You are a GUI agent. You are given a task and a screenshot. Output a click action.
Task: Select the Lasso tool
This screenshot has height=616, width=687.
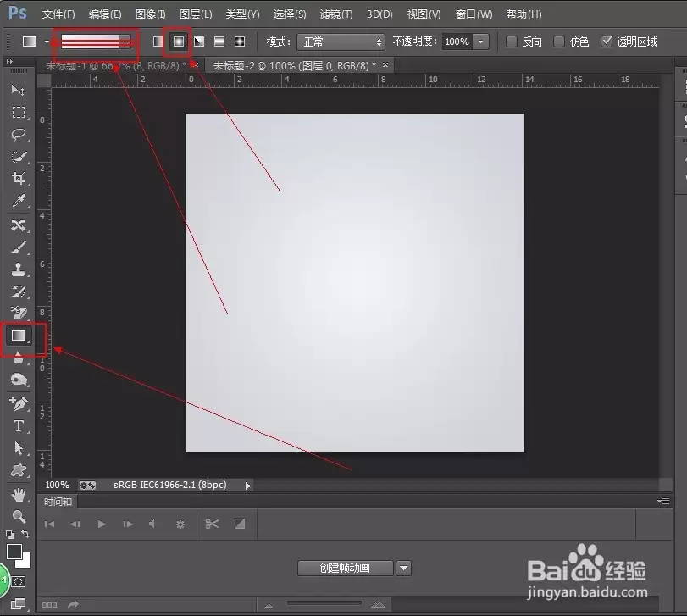[x=19, y=134]
